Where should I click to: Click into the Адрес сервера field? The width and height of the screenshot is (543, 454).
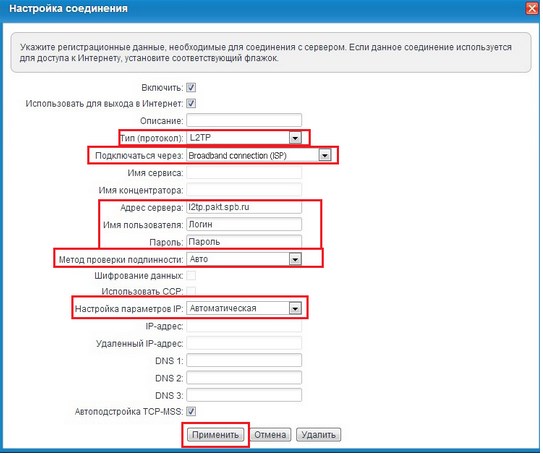coord(244,207)
